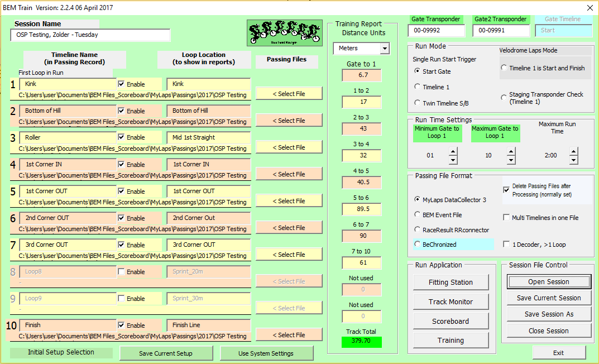599x364 pixels.
Task: Click Save Current Setup button
Action: click(166, 353)
